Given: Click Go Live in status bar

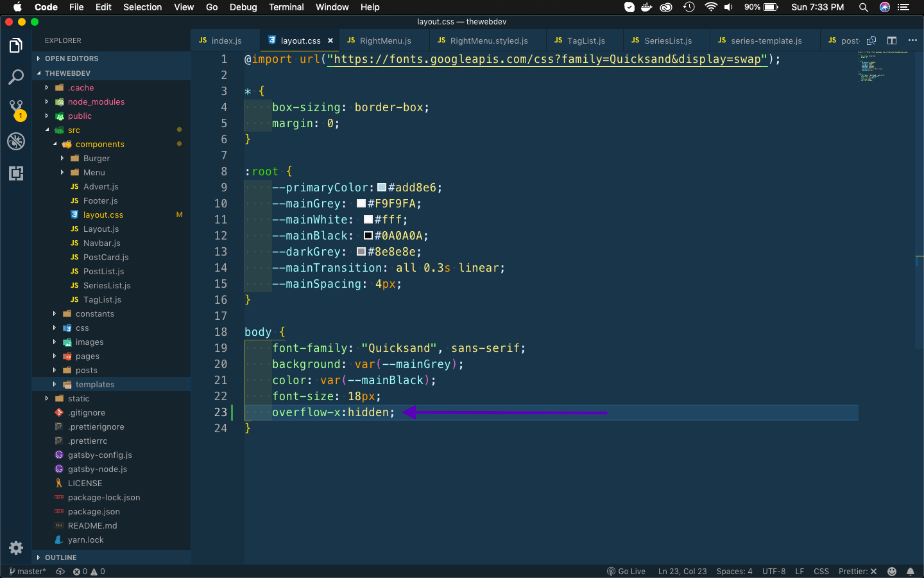Looking at the screenshot, I should click(x=626, y=572).
